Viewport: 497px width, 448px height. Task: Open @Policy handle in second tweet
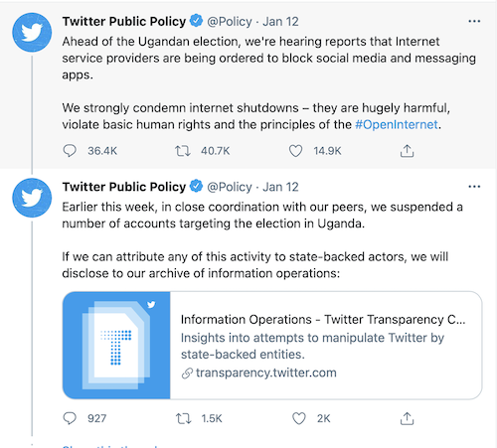tap(230, 187)
